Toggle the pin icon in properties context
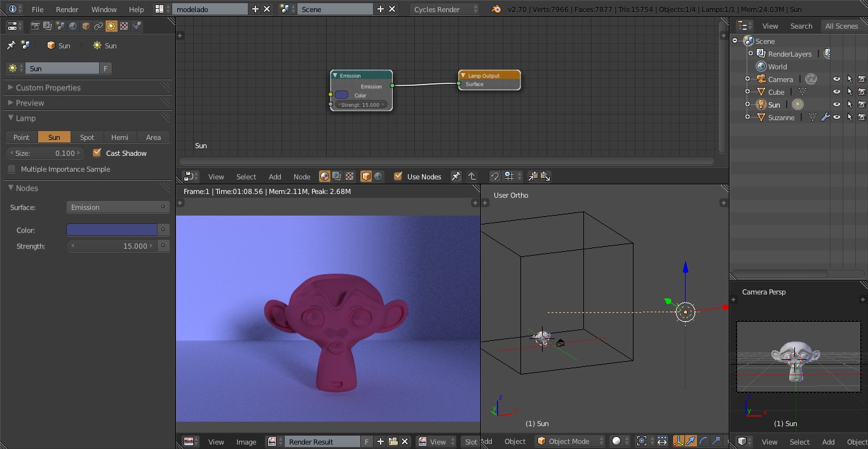The width and height of the screenshot is (868, 449). click(11, 45)
